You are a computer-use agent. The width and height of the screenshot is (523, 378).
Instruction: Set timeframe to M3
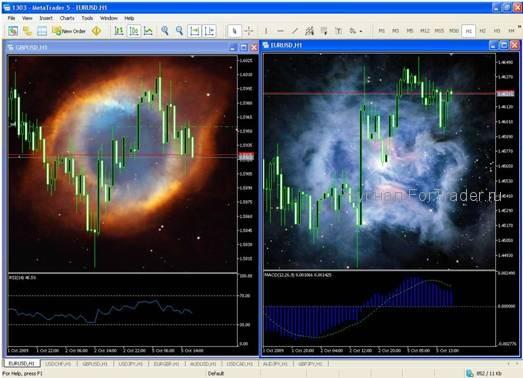click(x=396, y=31)
